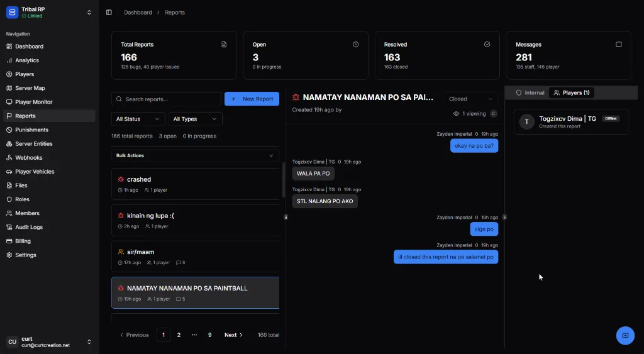Open the All Types filter dropdown

click(195, 119)
